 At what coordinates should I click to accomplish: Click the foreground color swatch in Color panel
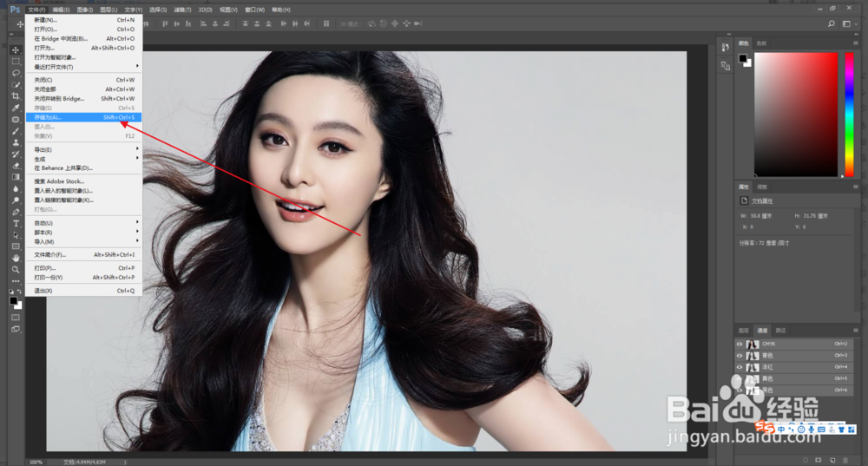pyautogui.click(x=742, y=58)
